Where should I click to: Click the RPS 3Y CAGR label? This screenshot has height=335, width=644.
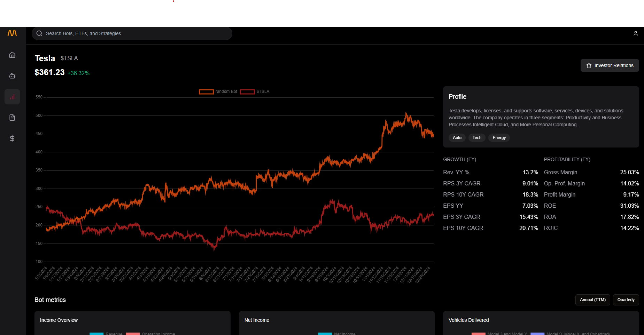click(x=461, y=184)
